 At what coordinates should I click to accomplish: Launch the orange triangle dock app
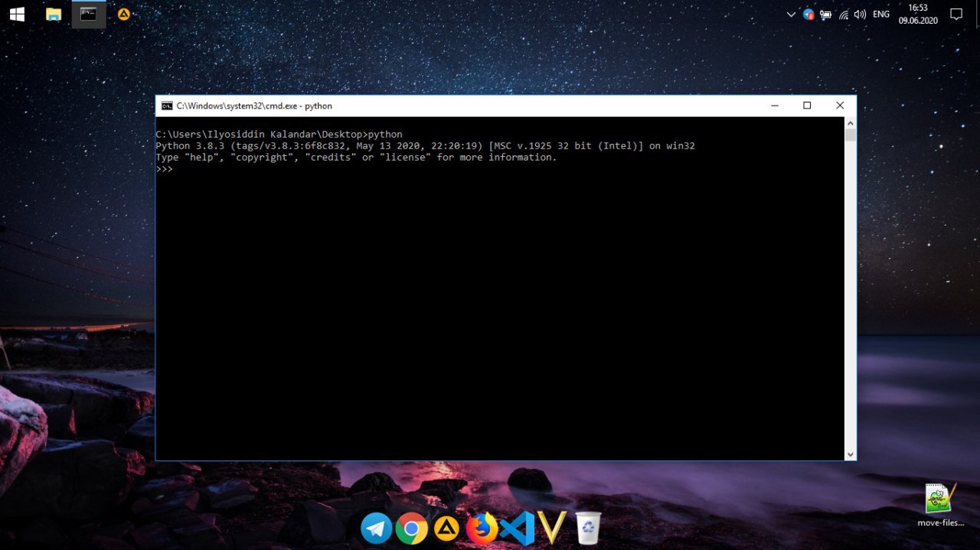(x=446, y=528)
